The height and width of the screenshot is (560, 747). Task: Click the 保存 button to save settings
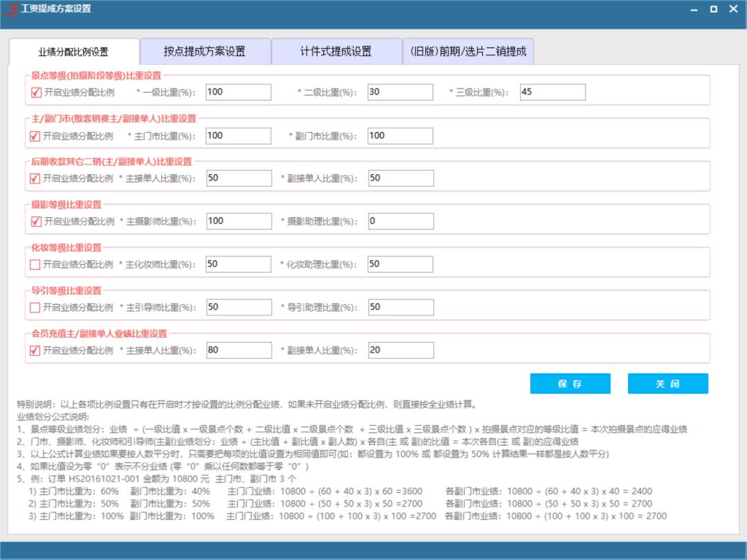pos(570,383)
